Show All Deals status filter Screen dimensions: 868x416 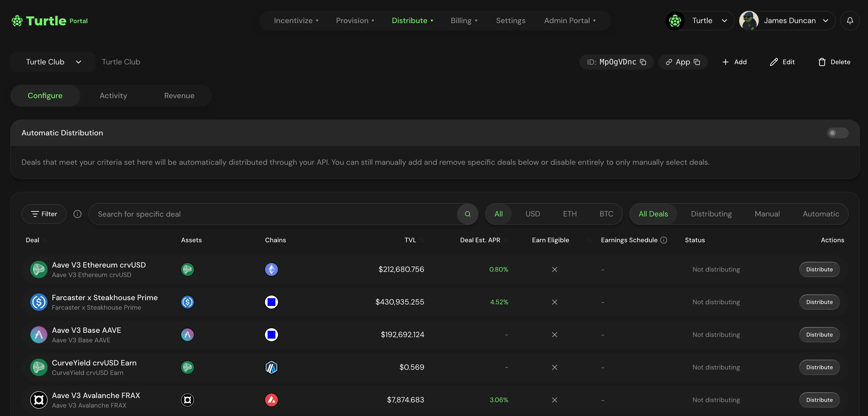[x=653, y=214]
